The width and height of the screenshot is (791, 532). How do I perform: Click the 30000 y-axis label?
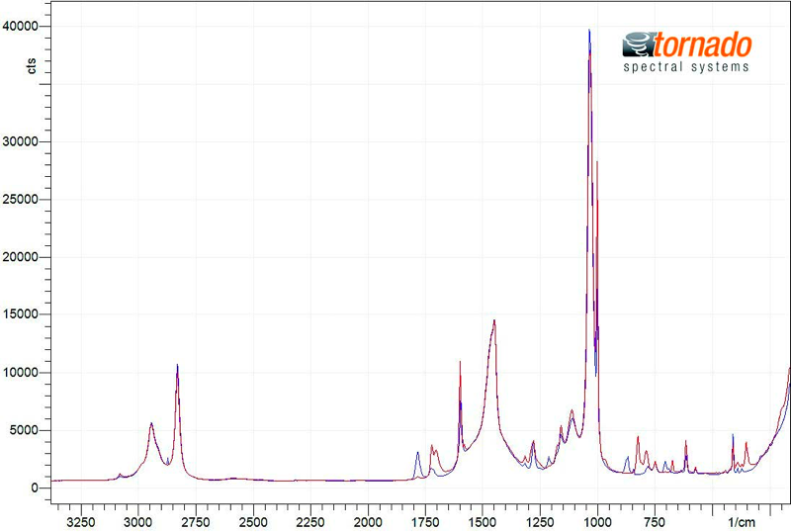coord(20,141)
